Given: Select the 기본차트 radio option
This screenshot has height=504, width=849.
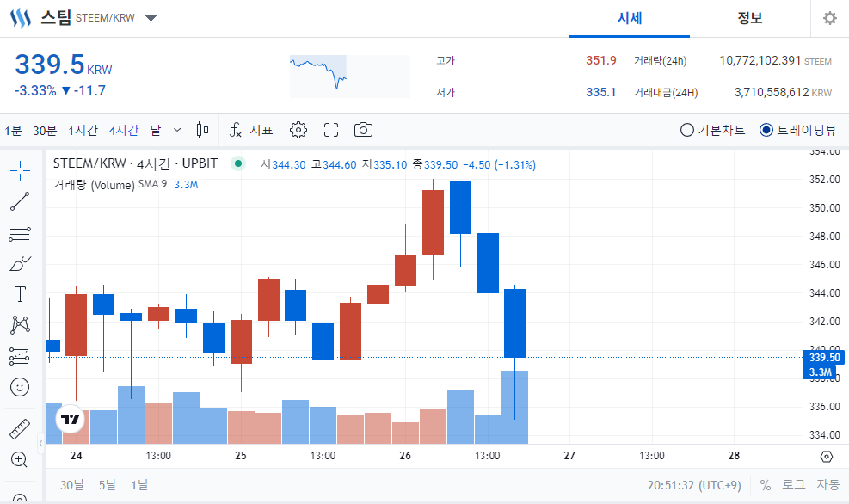Looking at the screenshot, I should point(712,130).
